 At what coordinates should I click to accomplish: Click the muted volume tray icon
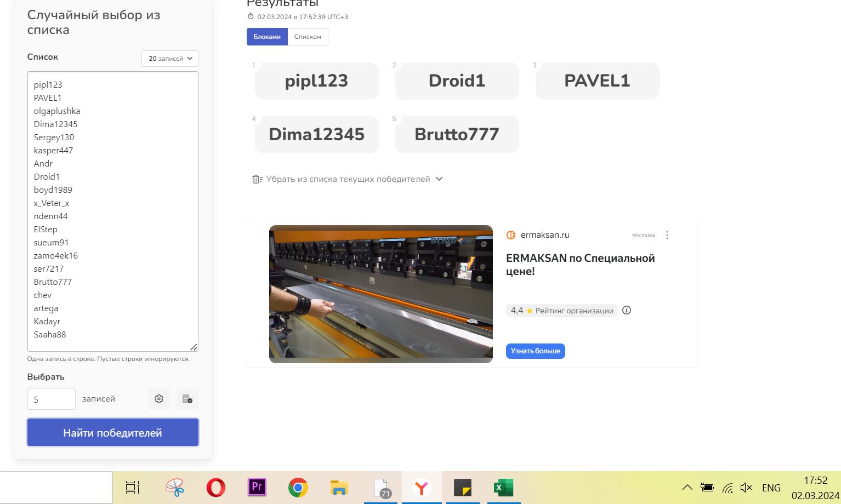point(746,488)
